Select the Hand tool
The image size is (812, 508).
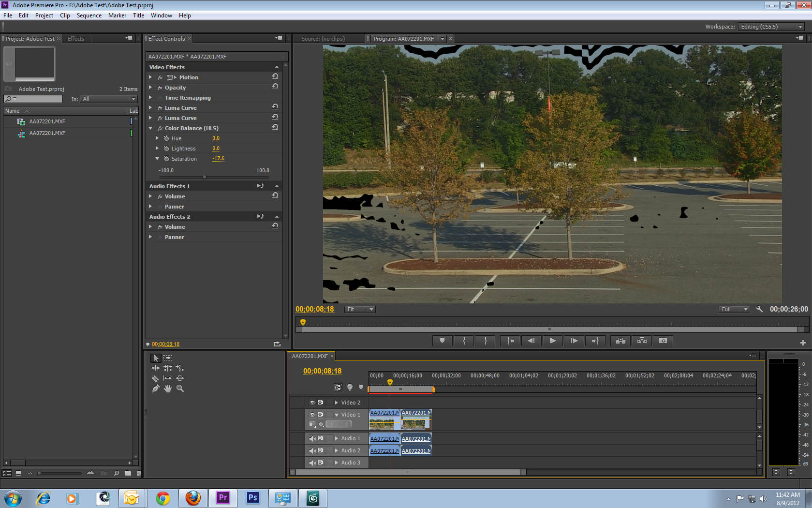(168, 388)
